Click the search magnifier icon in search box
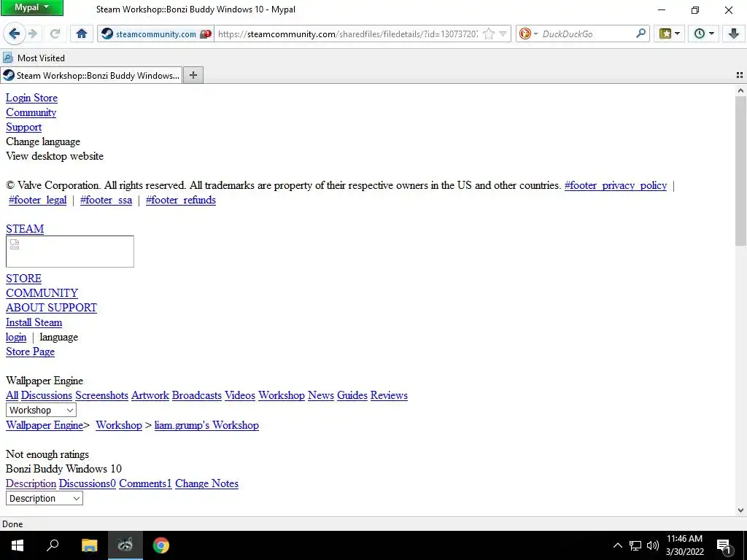The height and width of the screenshot is (560, 747). pyautogui.click(x=641, y=34)
